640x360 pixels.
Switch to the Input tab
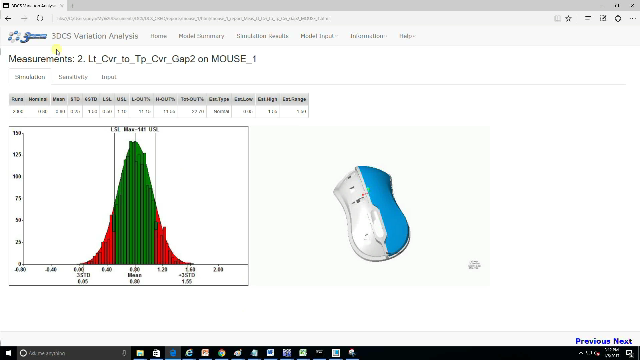click(x=109, y=77)
